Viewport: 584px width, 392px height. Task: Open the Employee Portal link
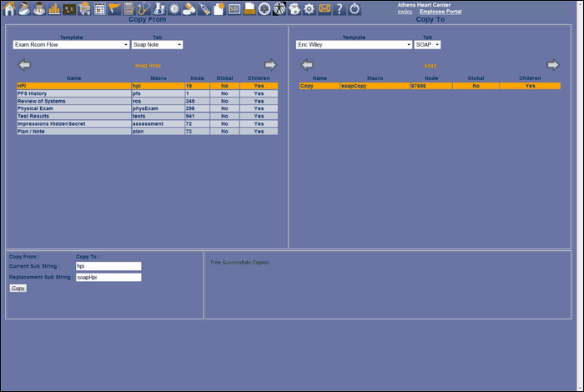441,12
